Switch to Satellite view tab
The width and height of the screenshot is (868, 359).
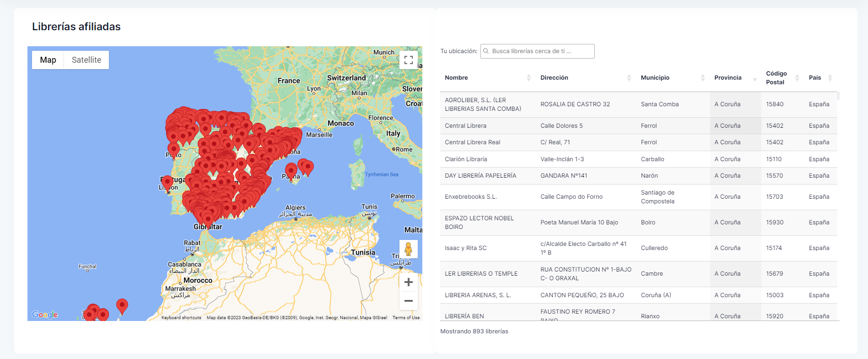tap(86, 60)
